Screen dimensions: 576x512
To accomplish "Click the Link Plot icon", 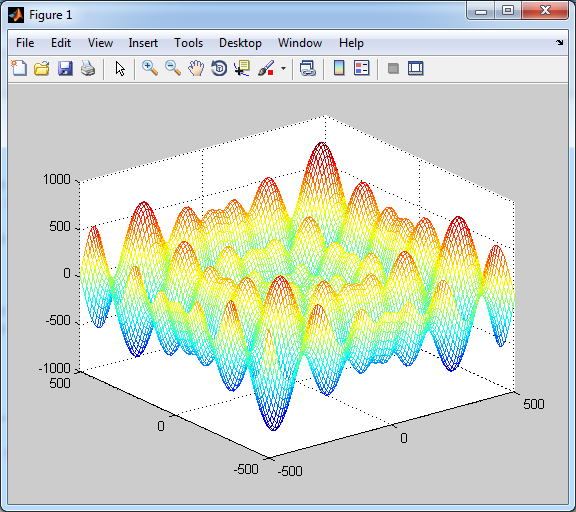I will 308,68.
